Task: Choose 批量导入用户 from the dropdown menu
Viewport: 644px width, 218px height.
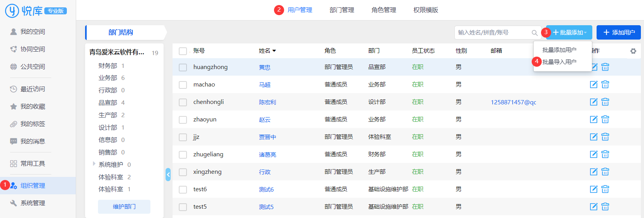Action: pos(559,62)
